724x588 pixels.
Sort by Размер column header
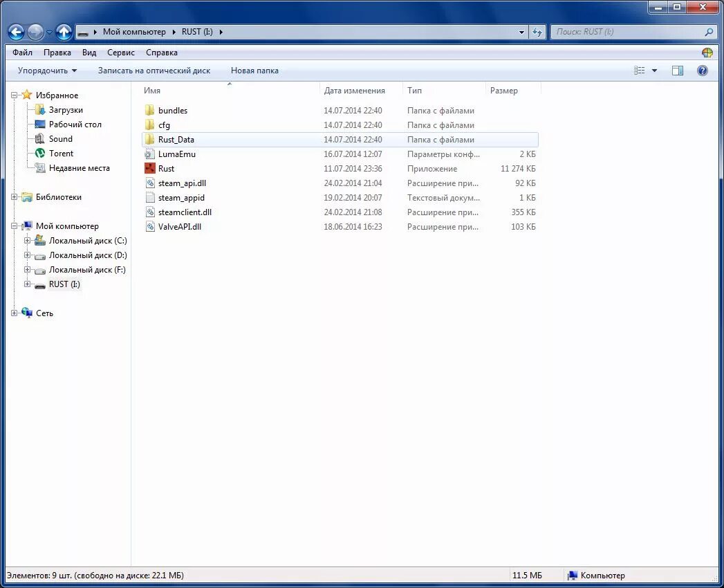[x=503, y=91]
